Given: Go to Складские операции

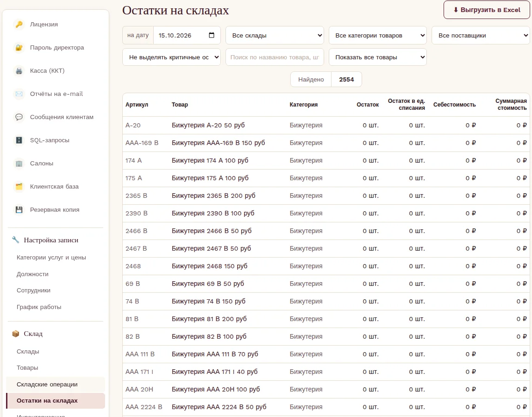Looking at the screenshot, I should [x=55, y=385].
